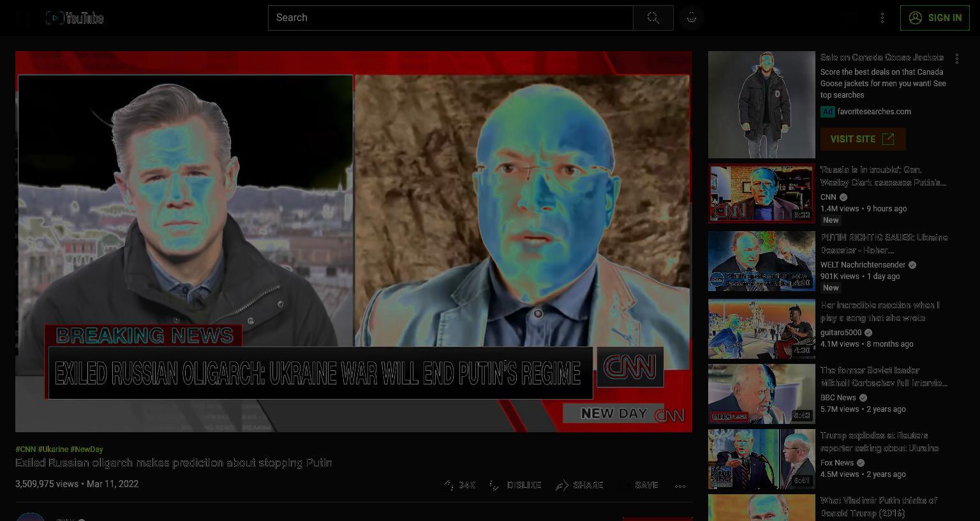Viewport: 980px width, 521px height.
Task: Click the magnifier search button
Action: coord(653,18)
